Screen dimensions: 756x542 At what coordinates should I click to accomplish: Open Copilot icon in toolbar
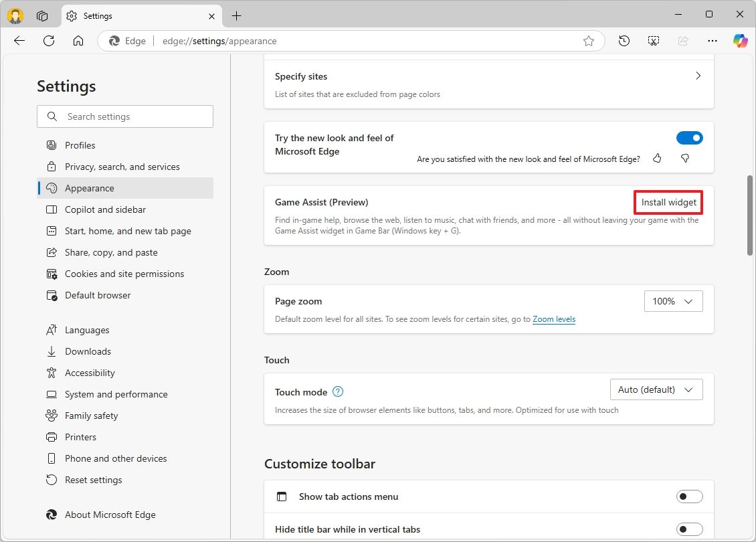pos(740,41)
